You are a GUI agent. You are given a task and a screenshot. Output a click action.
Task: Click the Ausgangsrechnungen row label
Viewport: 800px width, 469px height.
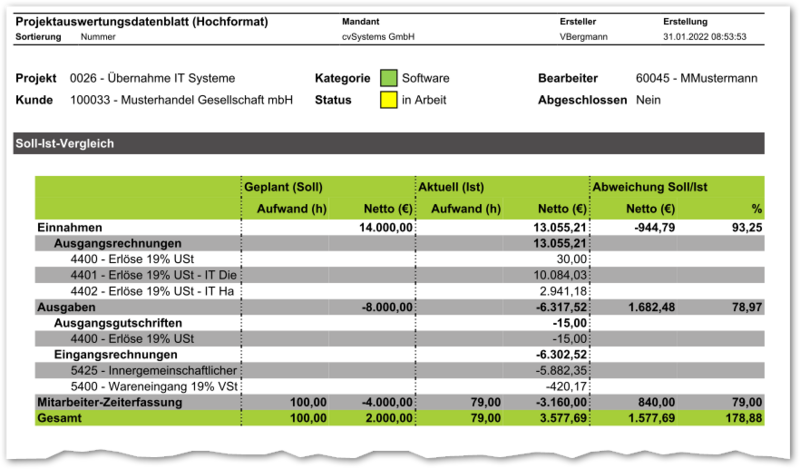pos(118,243)
